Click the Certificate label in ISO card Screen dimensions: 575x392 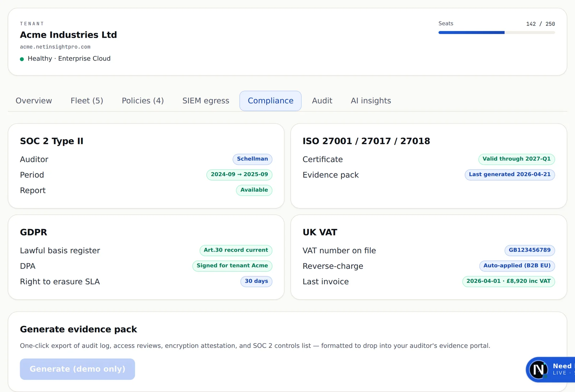tap(323, 159)
